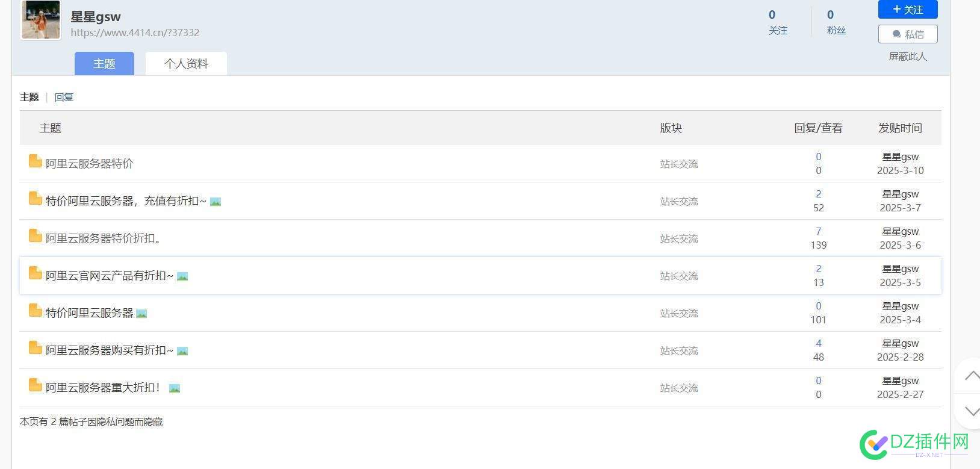980x469 pixels.
Task: Open 站长交流 board in 阿里云服务器重大折扣! row
Action: click(679, 388)
